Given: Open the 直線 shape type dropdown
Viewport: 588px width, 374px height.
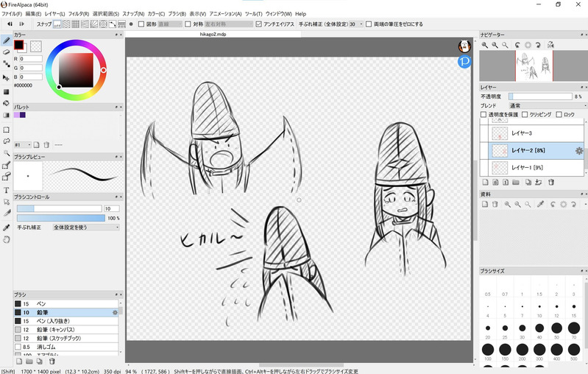Looking at the screenshot, I should tap(170, 24).
